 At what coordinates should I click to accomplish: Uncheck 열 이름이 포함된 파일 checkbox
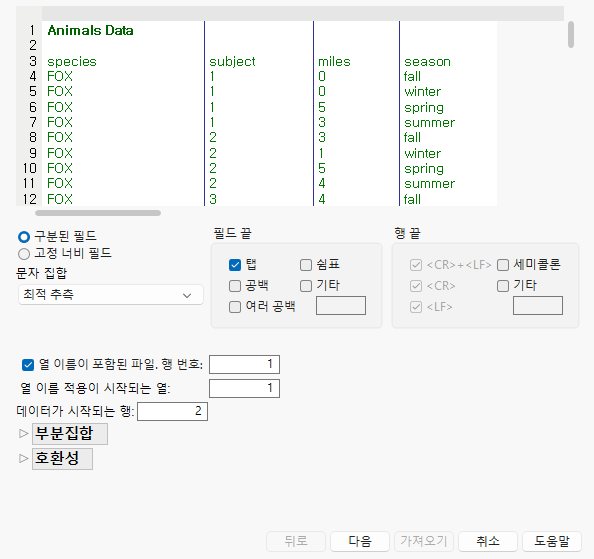pos(28,365)
